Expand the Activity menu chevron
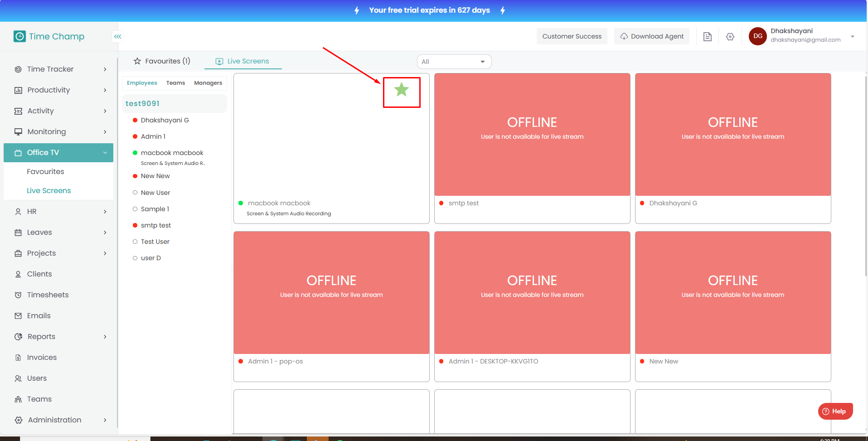868x441 pixels. tap(105, 111)
